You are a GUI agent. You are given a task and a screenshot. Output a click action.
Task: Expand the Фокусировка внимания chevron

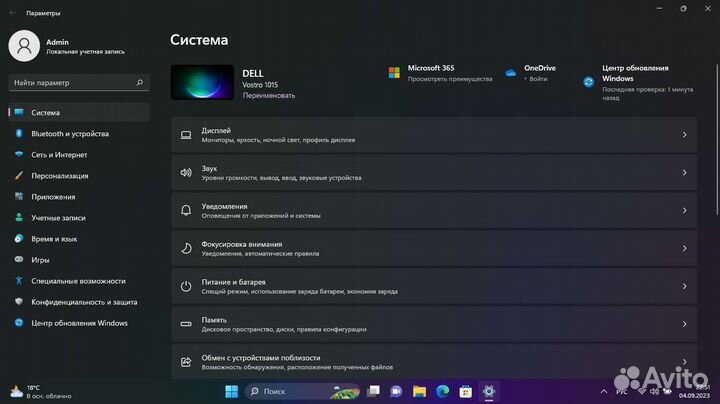coord(684,248)
